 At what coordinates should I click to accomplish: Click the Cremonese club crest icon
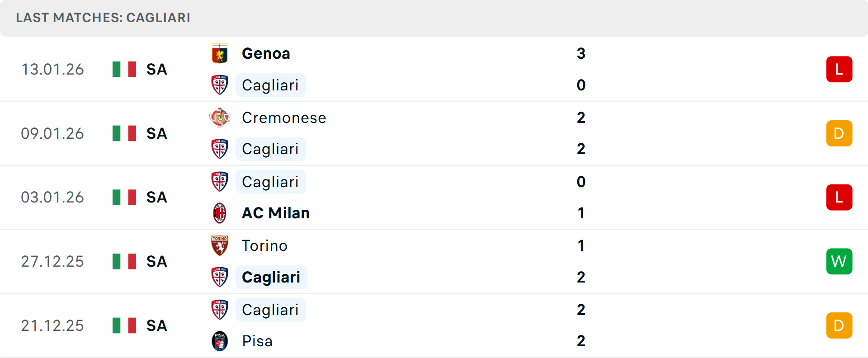click(x=220, y=118)
